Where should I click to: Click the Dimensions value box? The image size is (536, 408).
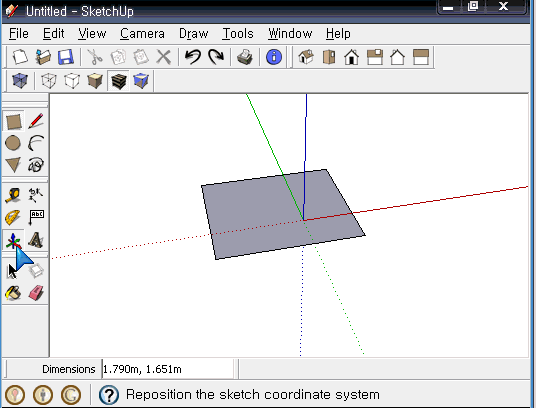(x=168, y=369)
